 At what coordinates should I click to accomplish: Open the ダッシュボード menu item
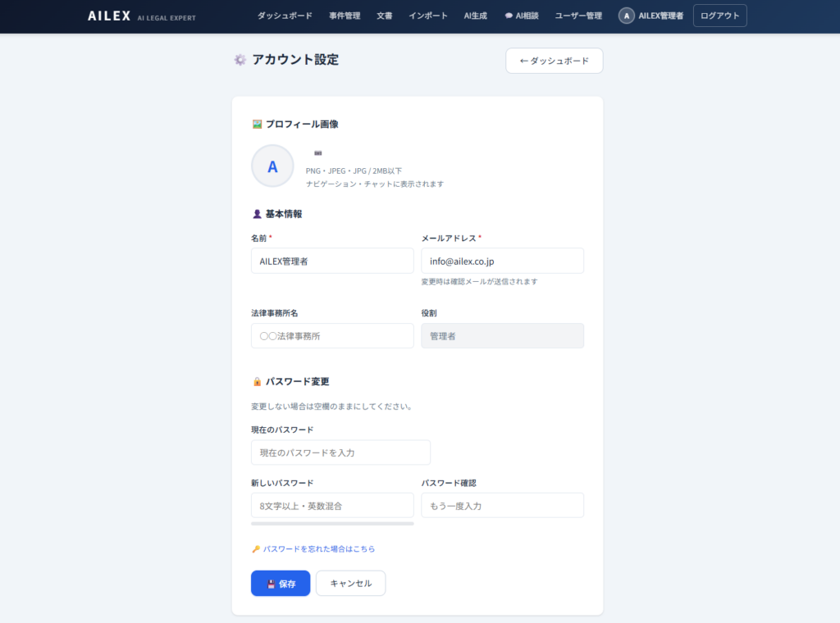[x=285, y=16]
